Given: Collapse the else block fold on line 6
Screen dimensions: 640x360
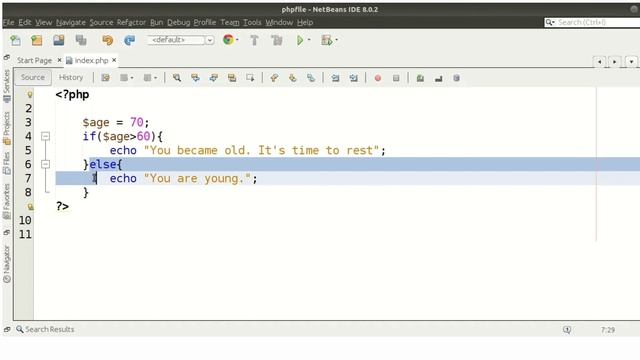Looking at the screenshot, I should coord(45,164).
